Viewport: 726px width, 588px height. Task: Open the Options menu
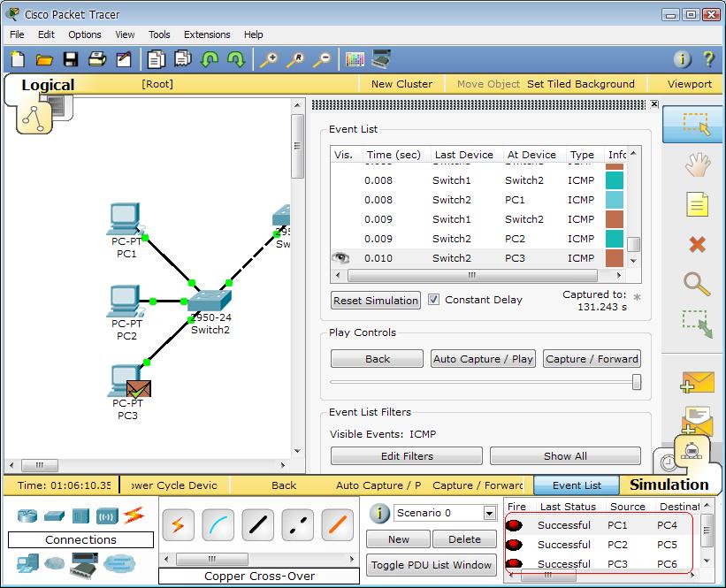click(x=84, y=34)
